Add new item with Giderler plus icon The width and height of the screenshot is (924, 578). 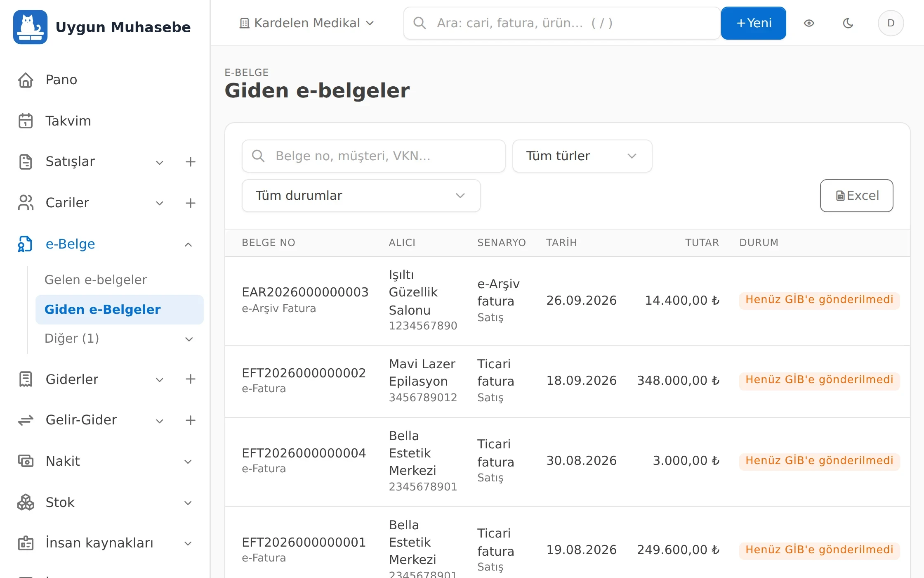(x=190, y=379)
